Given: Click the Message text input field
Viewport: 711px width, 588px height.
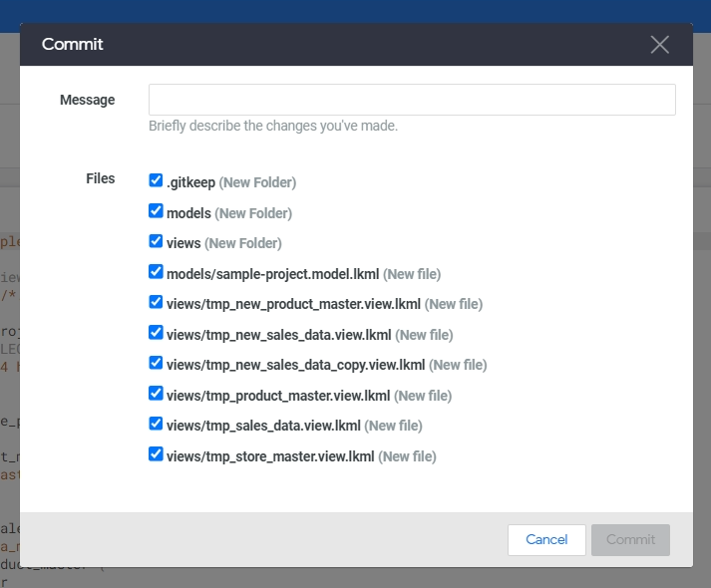Looking at the screenshot, I should 412,100.
